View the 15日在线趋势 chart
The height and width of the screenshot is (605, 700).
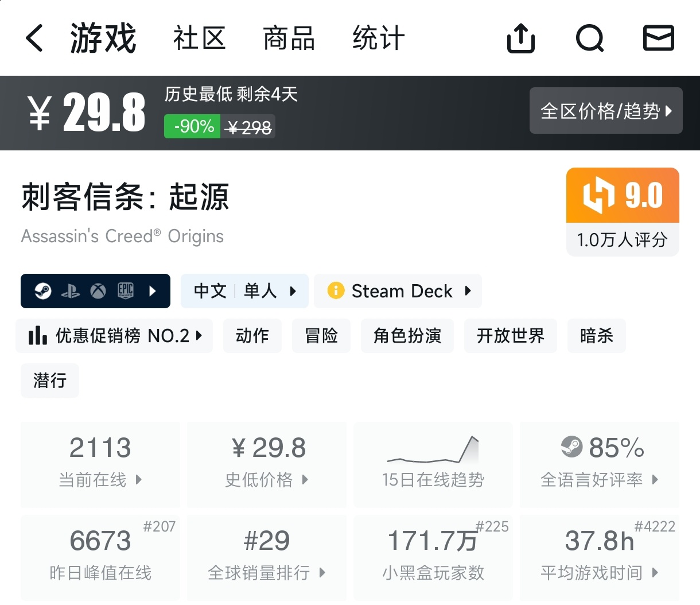pyautogui.click(x=433, y=464)
